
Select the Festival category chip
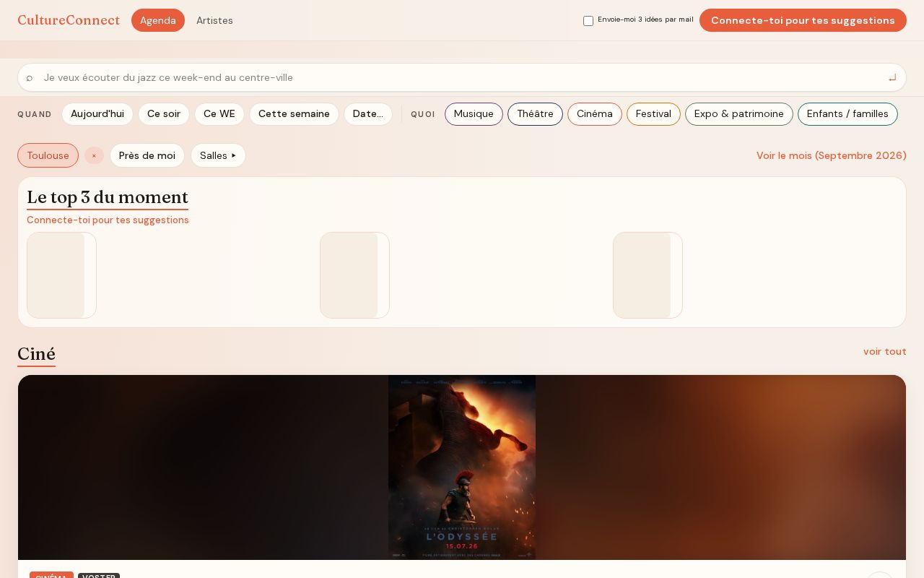[653, 114]
